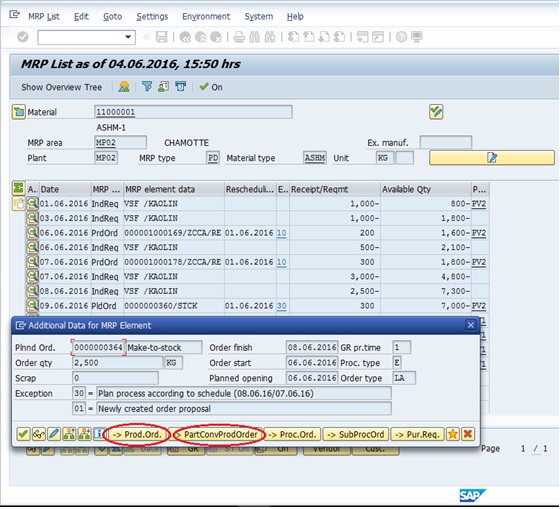Open details magnifier for 01.06.2016 IndReq row
This screenshot has width=560, height=509.
(x=32, y=204)
